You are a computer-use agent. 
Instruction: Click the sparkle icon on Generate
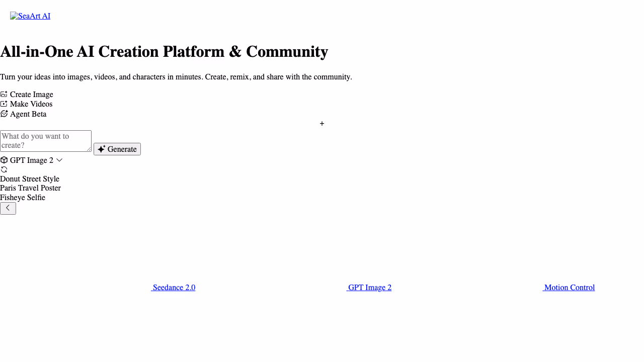tap(101, 149)
